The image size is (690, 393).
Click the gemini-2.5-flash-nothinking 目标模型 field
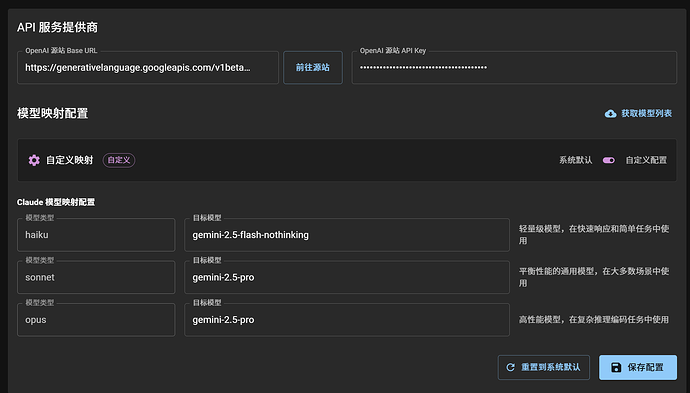pos(347,235)
